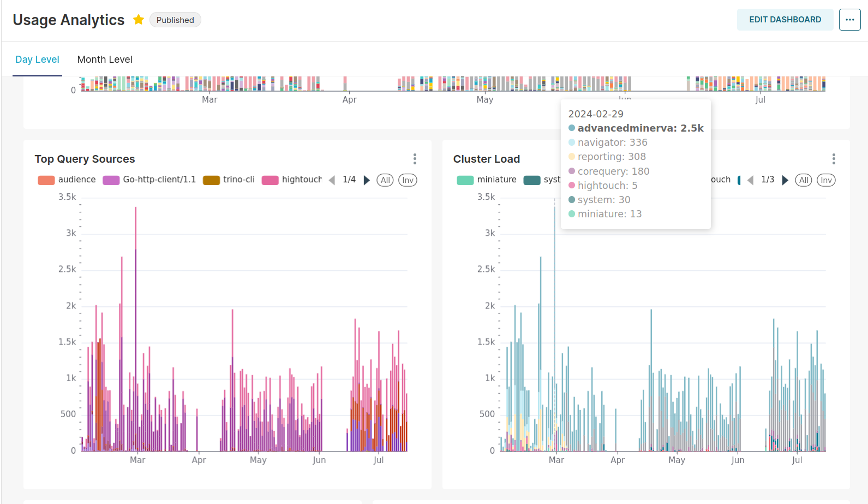
Task: Select All legends in Top Query Sources
Action: pos(385,180)
